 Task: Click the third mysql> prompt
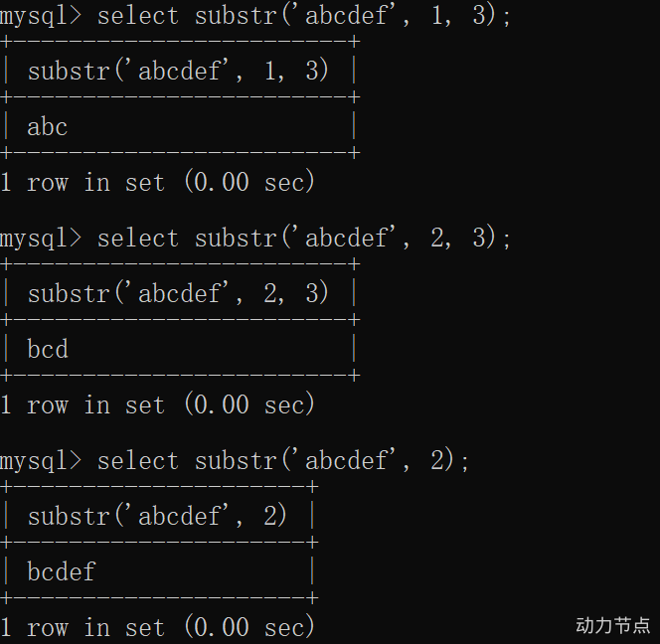[41, 462]
